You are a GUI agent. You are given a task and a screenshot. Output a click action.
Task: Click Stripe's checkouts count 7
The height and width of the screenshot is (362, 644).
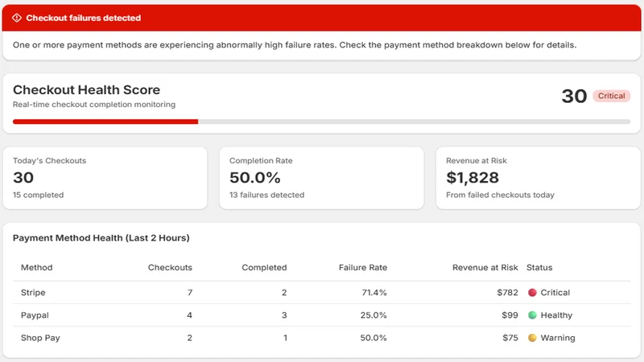click(190, 293)
